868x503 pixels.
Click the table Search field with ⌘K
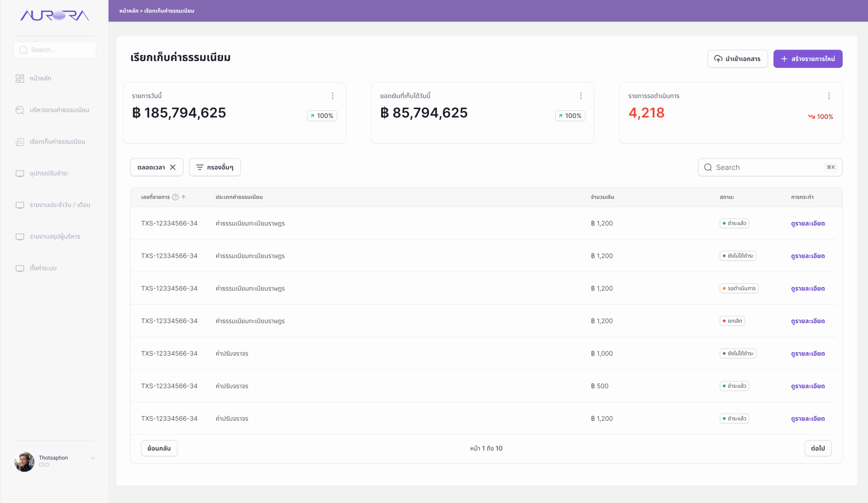pyautogui.click(x=769, y=167)
